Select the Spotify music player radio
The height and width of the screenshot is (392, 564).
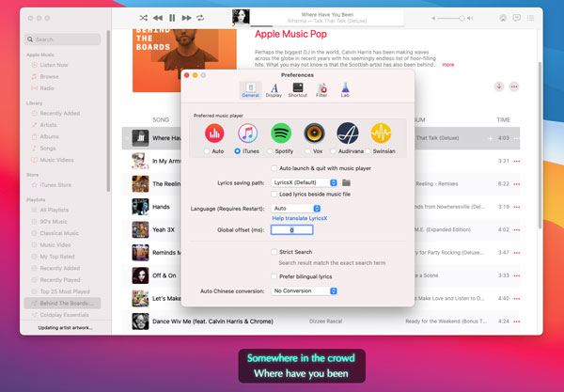tap(270, 151)
